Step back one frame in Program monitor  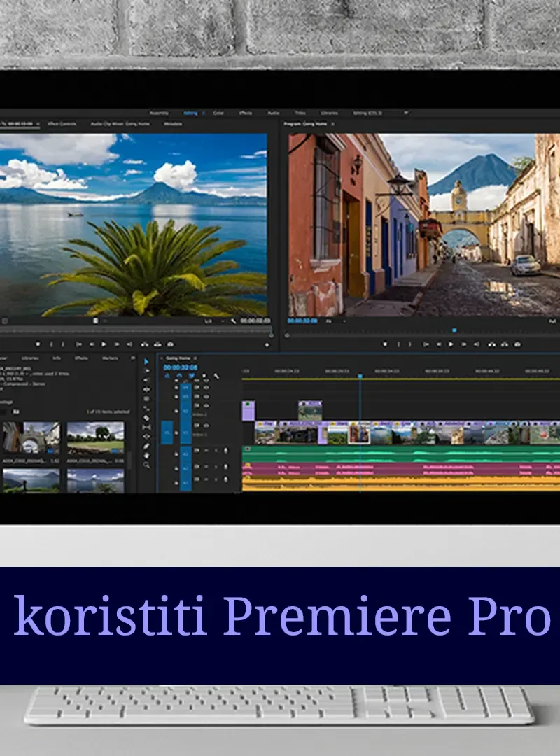point(439,344)
